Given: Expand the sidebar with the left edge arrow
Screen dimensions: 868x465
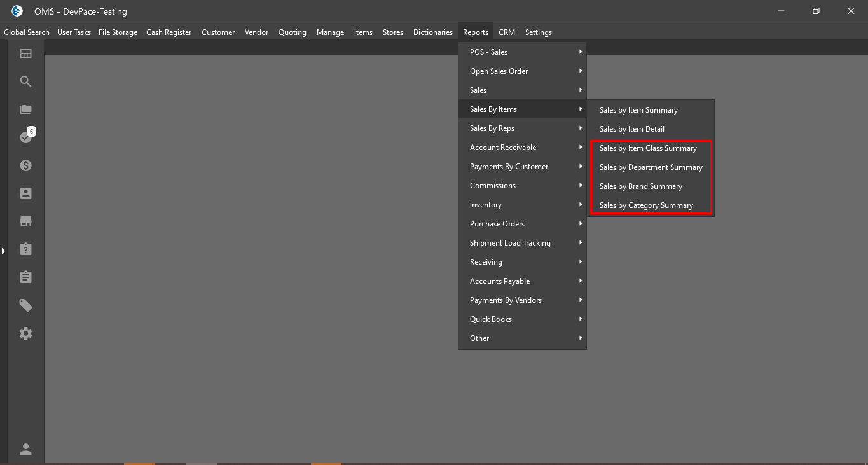Looking at the screenshot, I should [3, 251].
